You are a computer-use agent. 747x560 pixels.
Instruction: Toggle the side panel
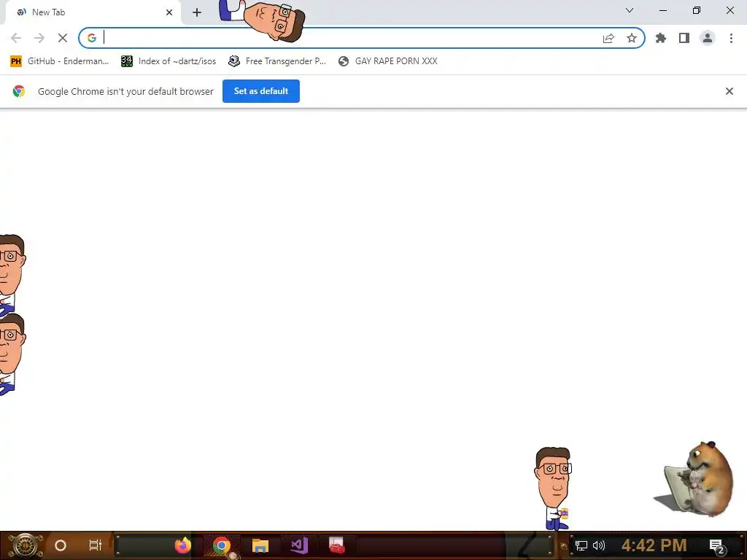click(x=684, y=38)
